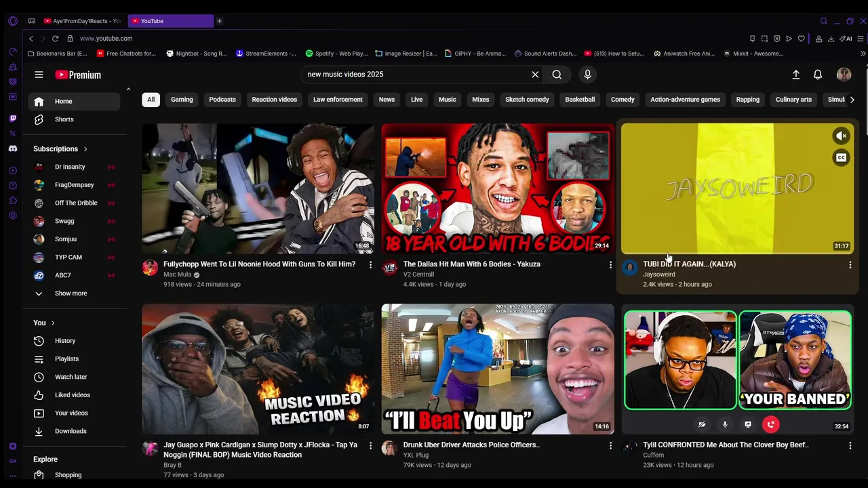This screenshot has width=868, height=488.
Task: Open Jaysoweird channel avatar
Action: pyautogui.click(x=629, y=267)
